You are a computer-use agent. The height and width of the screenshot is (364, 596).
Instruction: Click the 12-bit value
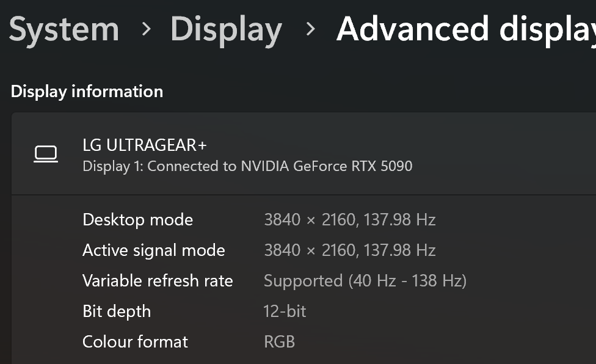285,311
